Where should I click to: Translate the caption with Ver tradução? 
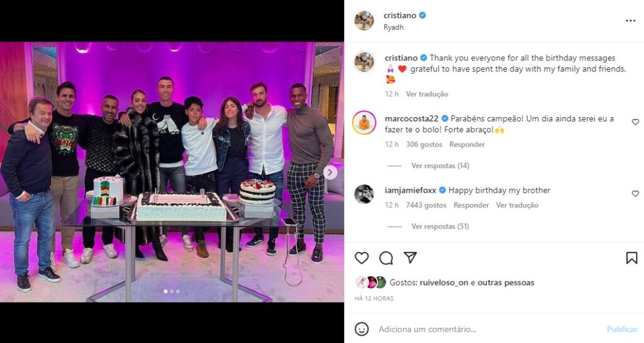pyautogui.click(x=427, y=94)
